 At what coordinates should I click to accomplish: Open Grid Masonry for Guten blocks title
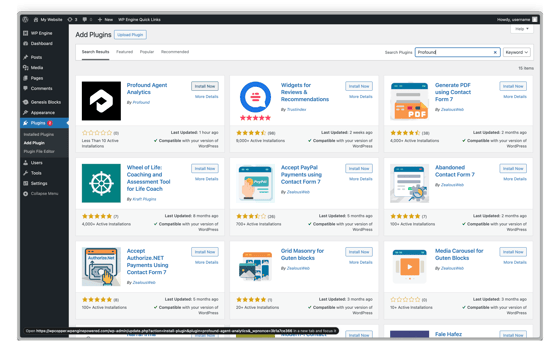(302, 254)
